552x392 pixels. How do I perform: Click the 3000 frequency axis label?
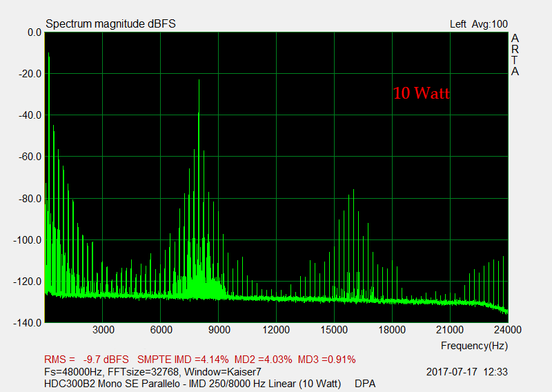pyautogui.click(x=103, y=330)
